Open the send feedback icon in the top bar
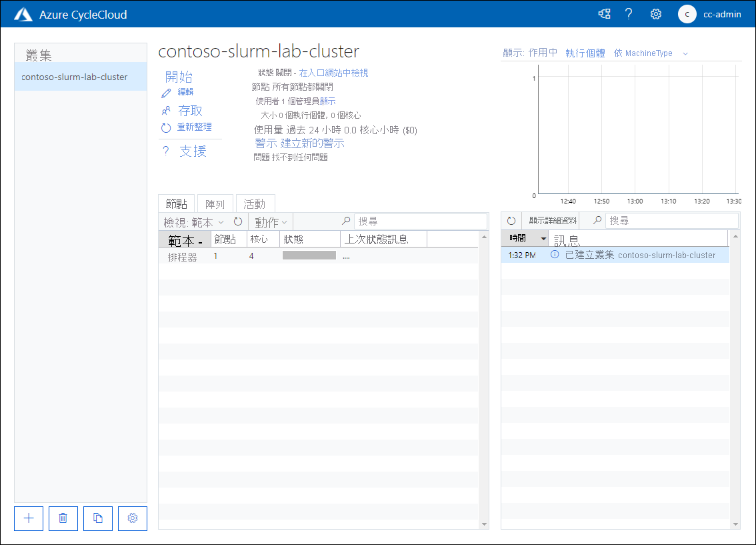This screenshot has height=545, width=756. (x=604, y=13)
